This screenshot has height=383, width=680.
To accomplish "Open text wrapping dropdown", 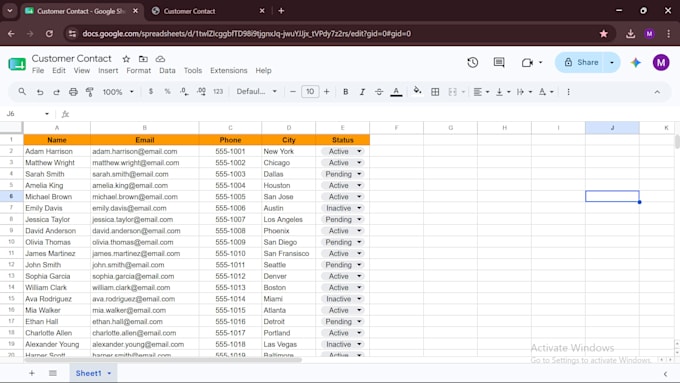I will pyautogui.click(x=524, y=92).
